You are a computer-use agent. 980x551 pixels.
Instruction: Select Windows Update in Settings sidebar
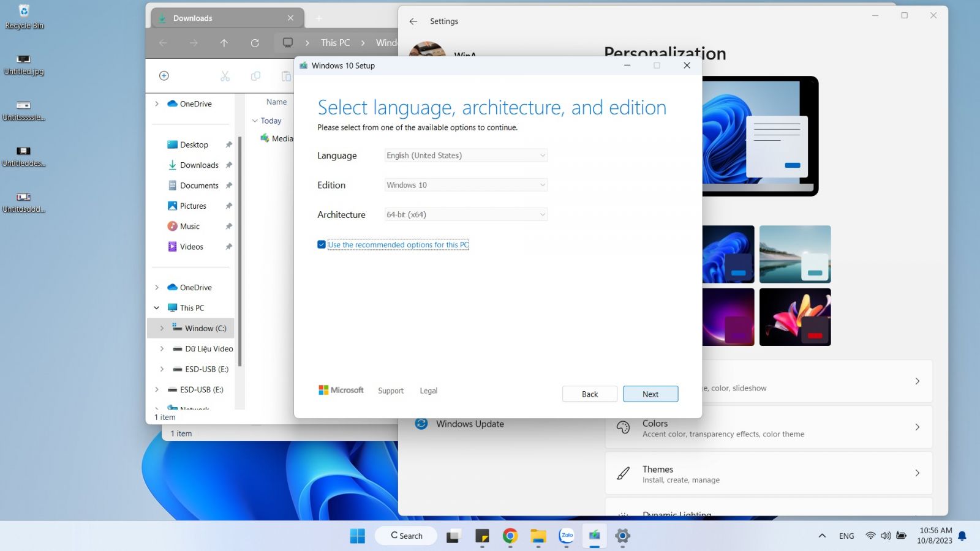pyautogui.click(x=470, y=424)
